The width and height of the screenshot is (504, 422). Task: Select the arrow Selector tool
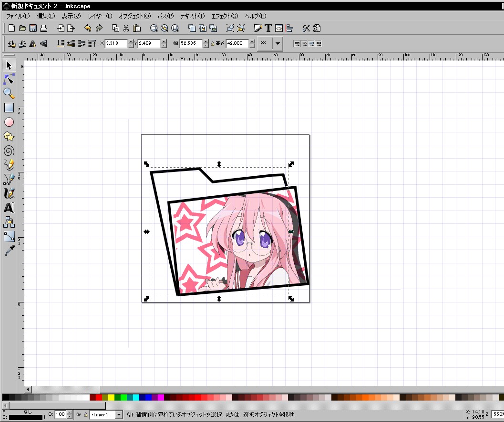pos(9,66)
